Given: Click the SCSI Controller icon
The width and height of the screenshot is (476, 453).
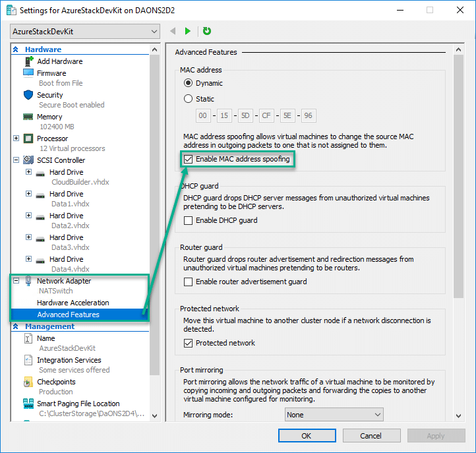Looking at the screenshot, I should tap(28, 160).
